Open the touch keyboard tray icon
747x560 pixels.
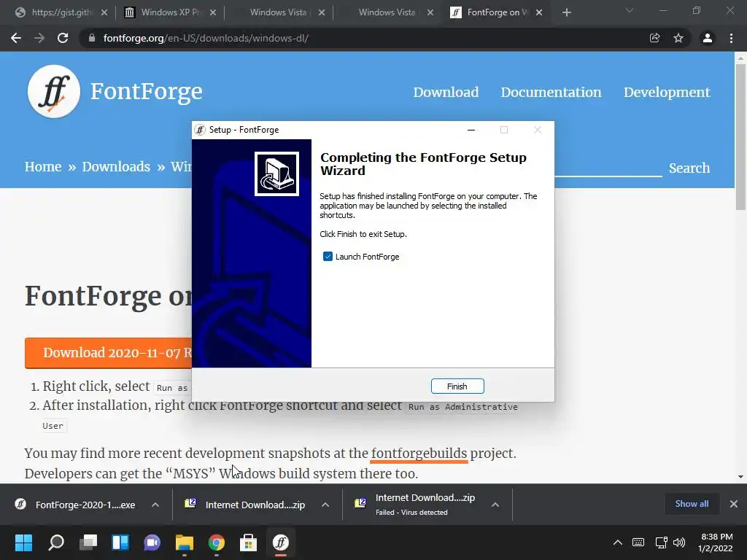(x=638, y=542)
